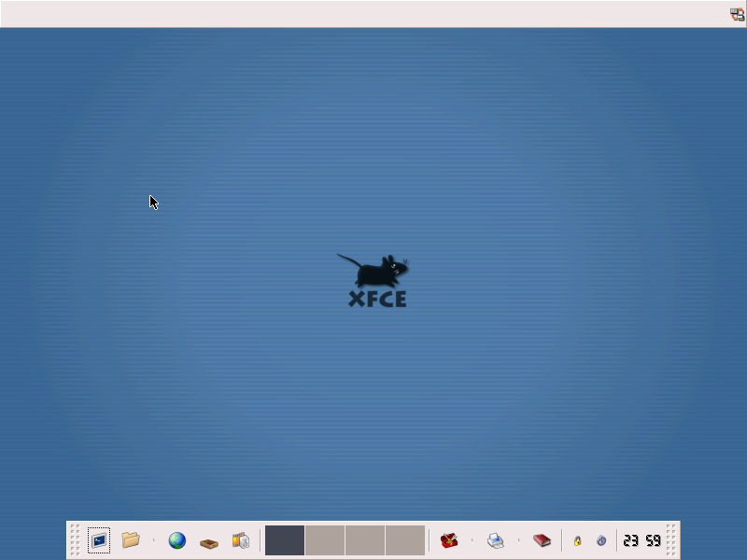Click the panel's left grip handle
Screen dimensions: 747x560
click(75, 540)
